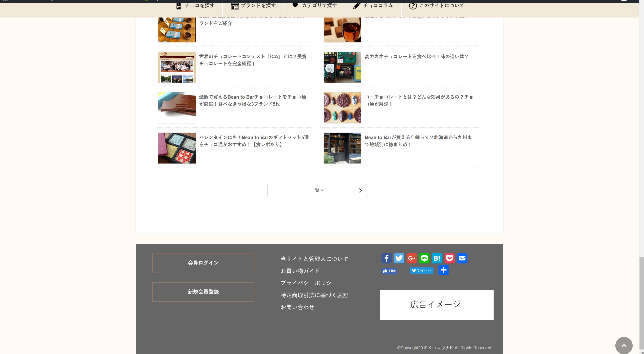Click the email share icon
Screen dimensions: 644x354
[x=462, y=258]
